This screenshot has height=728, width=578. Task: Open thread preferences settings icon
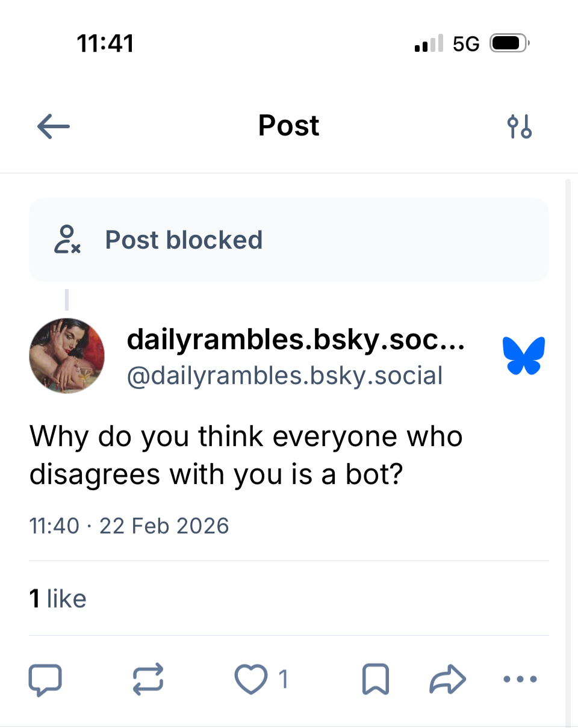[520, 126]
